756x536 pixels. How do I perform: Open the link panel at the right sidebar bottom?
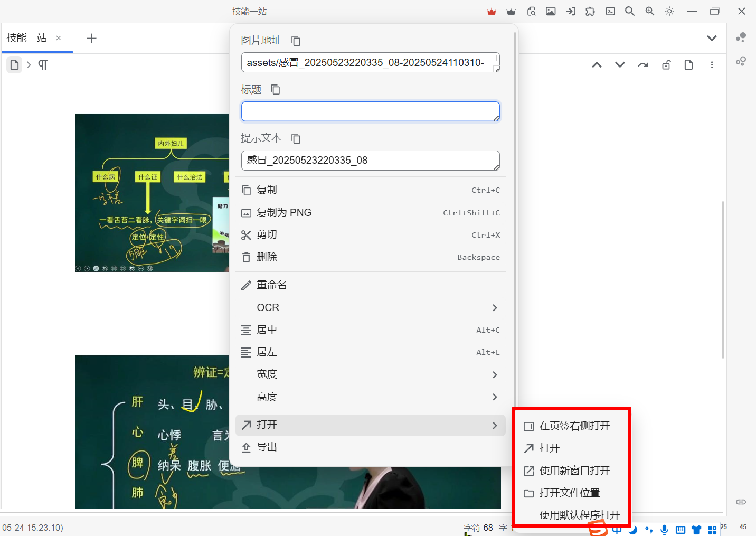[x=741, y=502]
